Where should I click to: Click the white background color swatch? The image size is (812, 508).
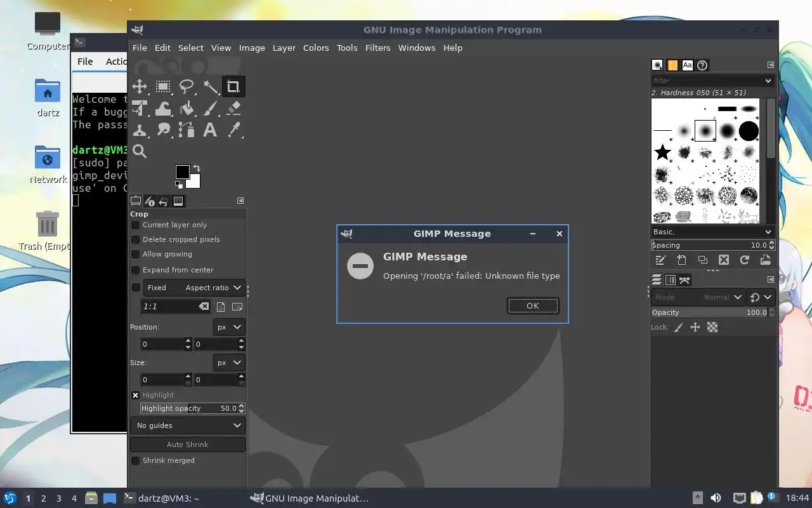pos(194,182)
